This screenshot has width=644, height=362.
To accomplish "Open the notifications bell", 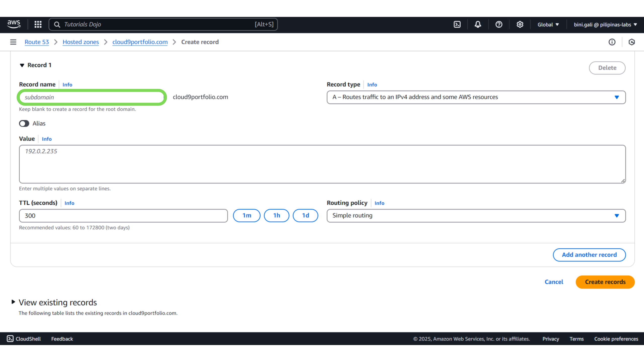I will [478, 24].
